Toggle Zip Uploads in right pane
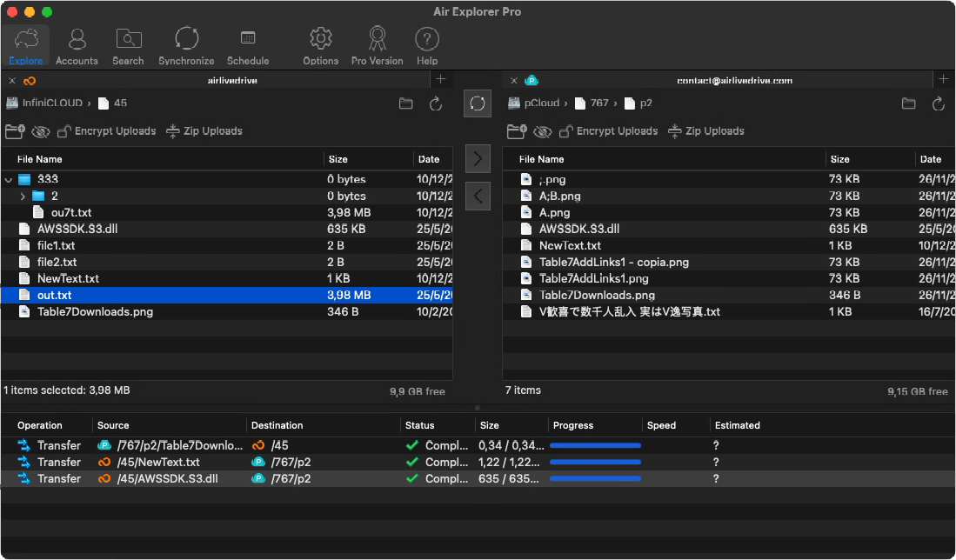 click(705, 131)
